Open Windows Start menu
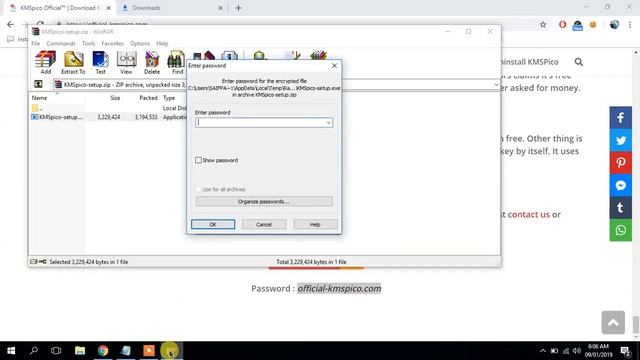The width and height of the screenshot is (640, 360). click(11, 351)
